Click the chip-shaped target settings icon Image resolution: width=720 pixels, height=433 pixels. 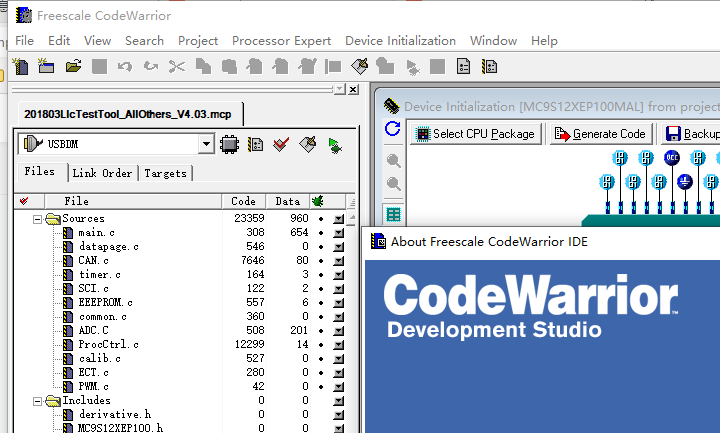pos(229,145)
